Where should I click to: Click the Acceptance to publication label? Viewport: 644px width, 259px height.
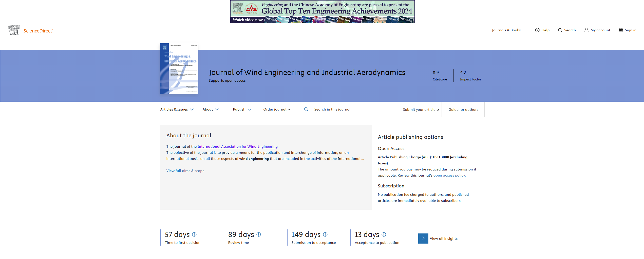coord(377,243)
